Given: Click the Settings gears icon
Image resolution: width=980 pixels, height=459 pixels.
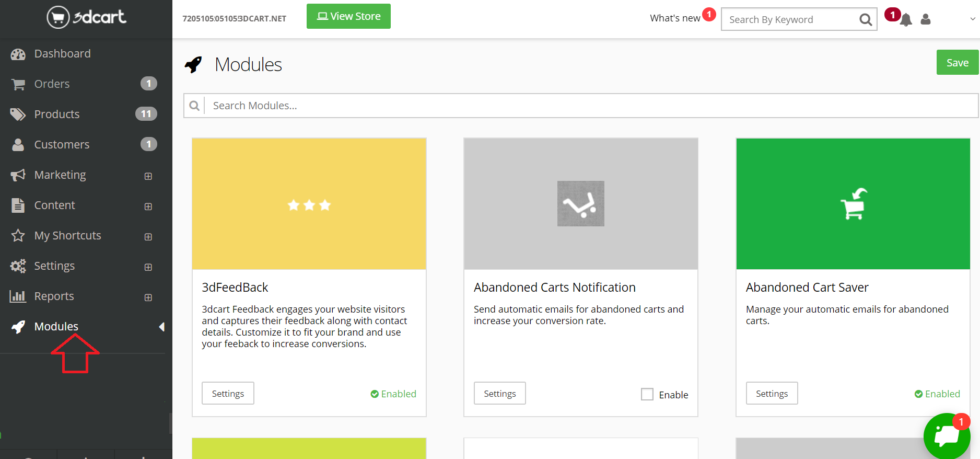Looking at the screenshot, I should pyautogui.click(x=18, y=266).
